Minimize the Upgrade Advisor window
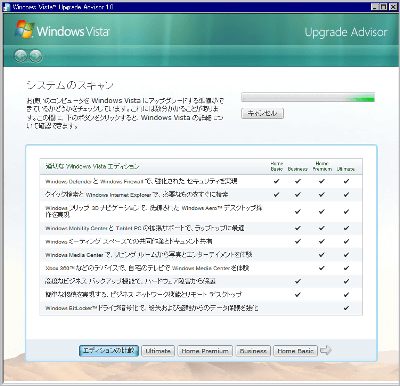This screenshot has height=386, width=400. [x=375, y=6]
